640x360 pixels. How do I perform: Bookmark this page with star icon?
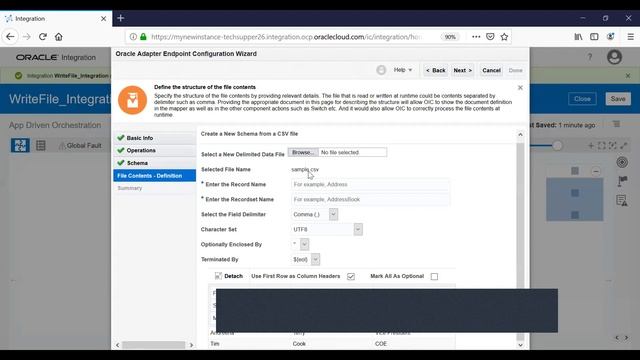[504, 37]
